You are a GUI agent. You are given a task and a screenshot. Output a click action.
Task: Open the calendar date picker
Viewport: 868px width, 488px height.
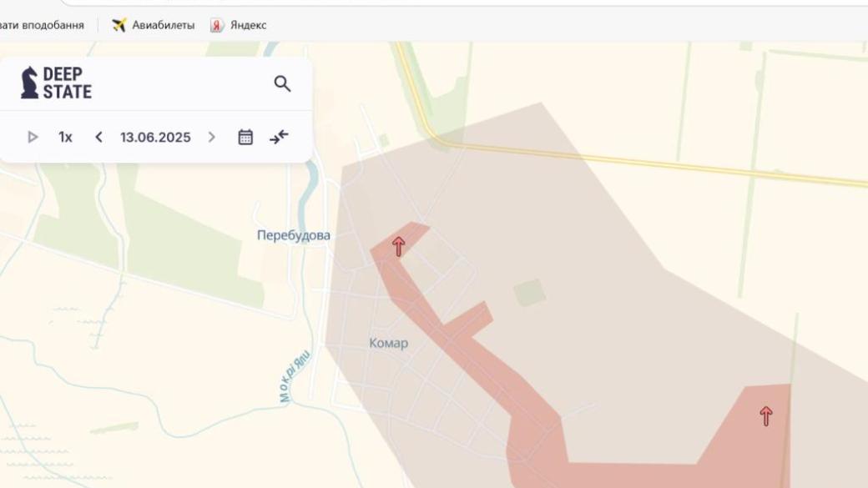[245, 137]
